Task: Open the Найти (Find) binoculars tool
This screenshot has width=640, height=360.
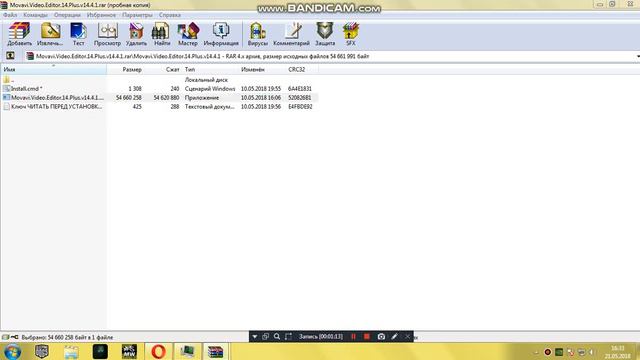Action: 162,34
